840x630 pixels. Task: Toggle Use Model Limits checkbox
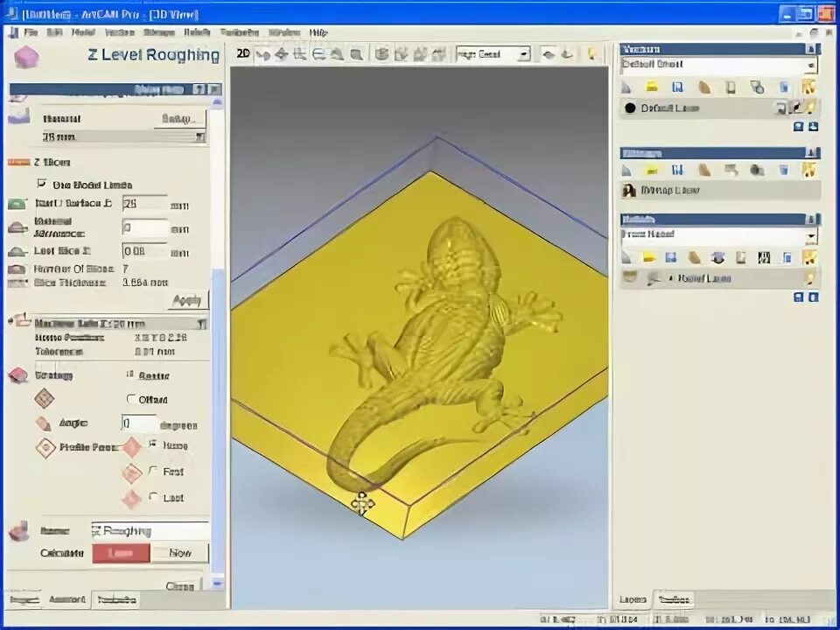(x=42, y=184)
